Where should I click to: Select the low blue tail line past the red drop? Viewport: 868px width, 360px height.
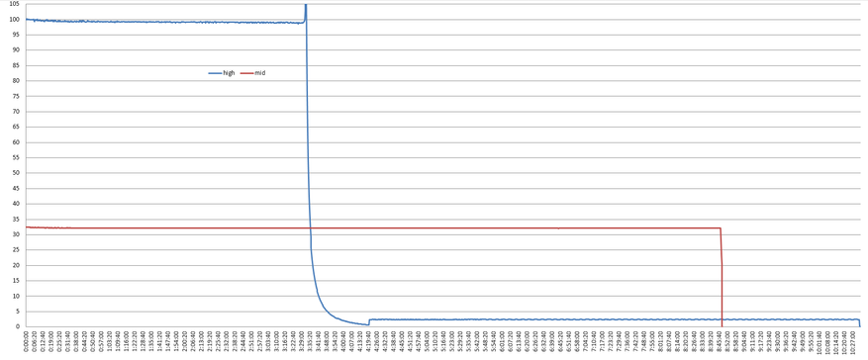coord(792,319)
